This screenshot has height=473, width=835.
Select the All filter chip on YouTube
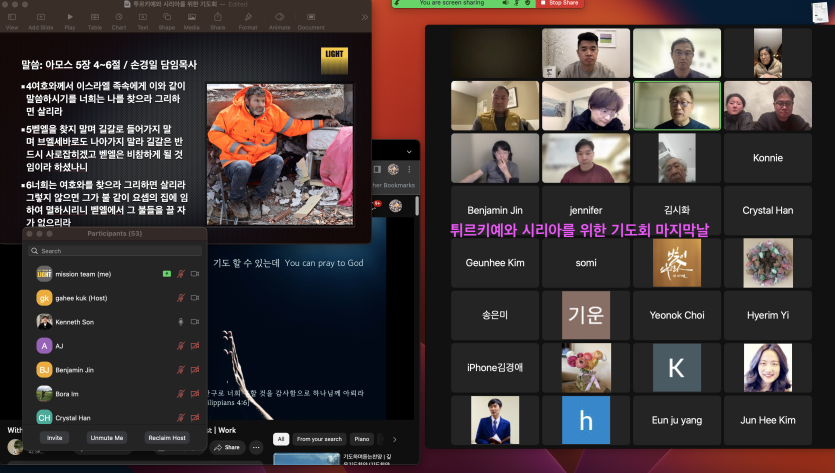tap(281, 439)
